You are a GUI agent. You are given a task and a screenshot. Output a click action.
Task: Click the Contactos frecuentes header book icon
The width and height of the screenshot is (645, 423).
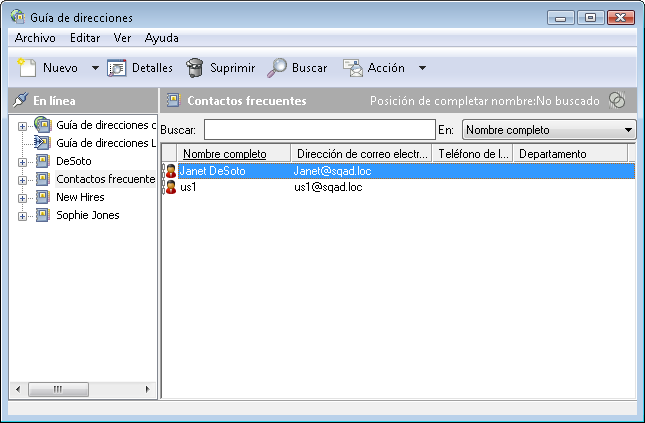point(174,100)
